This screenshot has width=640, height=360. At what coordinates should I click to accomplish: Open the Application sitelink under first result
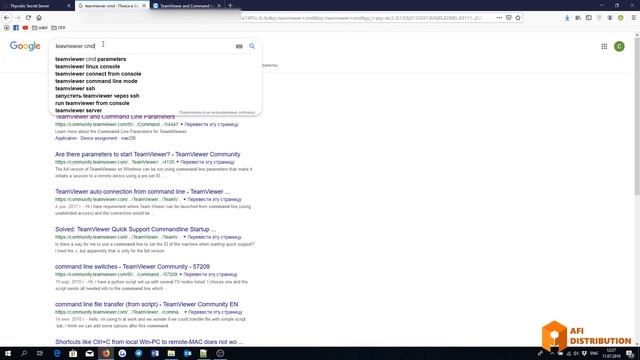66,138
